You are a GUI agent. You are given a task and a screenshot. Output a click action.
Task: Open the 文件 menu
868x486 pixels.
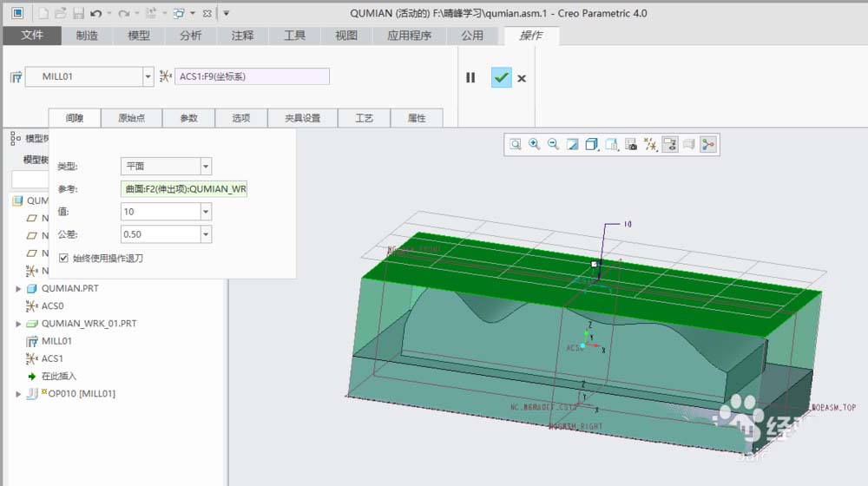point(32,36)
